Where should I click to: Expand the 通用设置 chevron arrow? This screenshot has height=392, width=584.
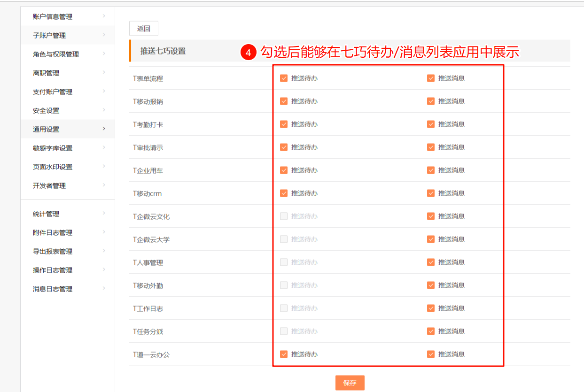click(104, 129)
